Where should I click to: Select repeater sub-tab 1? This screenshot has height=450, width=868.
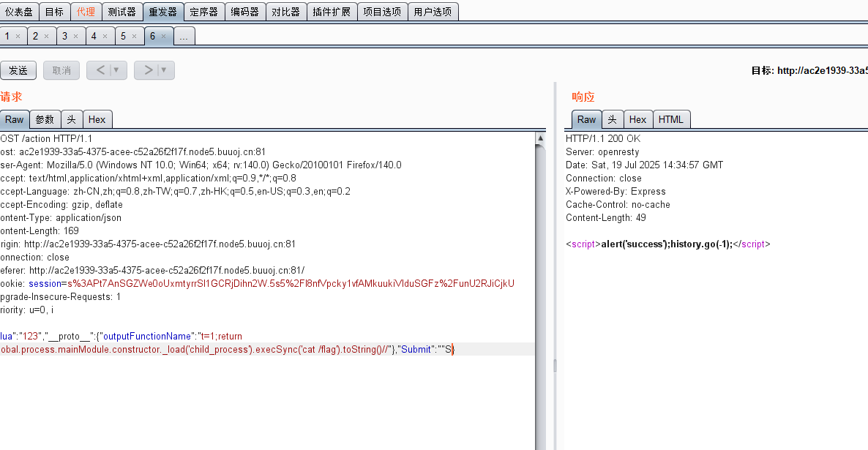(x=7, y=36)
